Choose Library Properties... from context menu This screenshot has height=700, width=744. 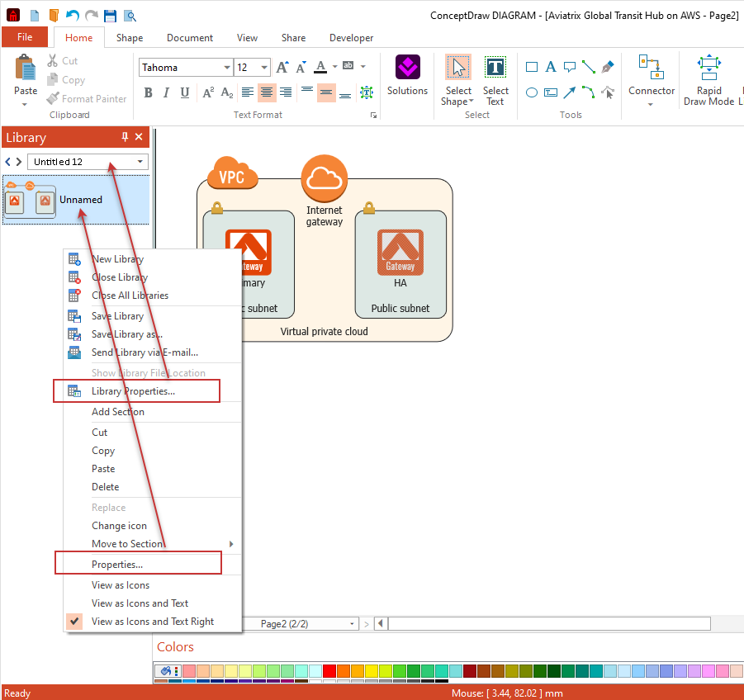[x=133, y=391]
